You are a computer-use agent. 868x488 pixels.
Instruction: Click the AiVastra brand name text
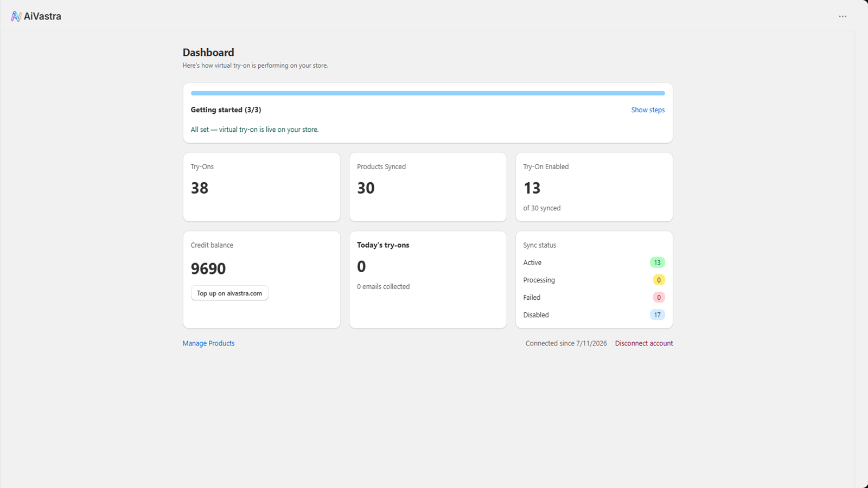click(42, 16)
